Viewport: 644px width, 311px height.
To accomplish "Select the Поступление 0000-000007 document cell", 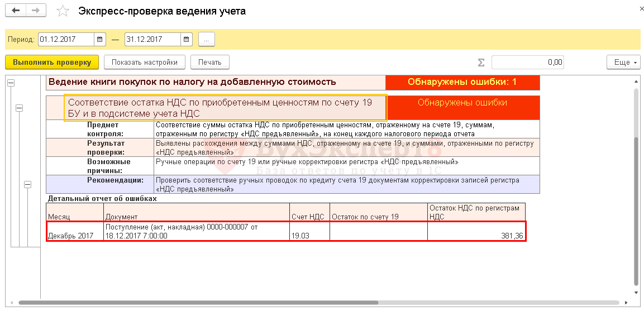I will click(197, 231).
